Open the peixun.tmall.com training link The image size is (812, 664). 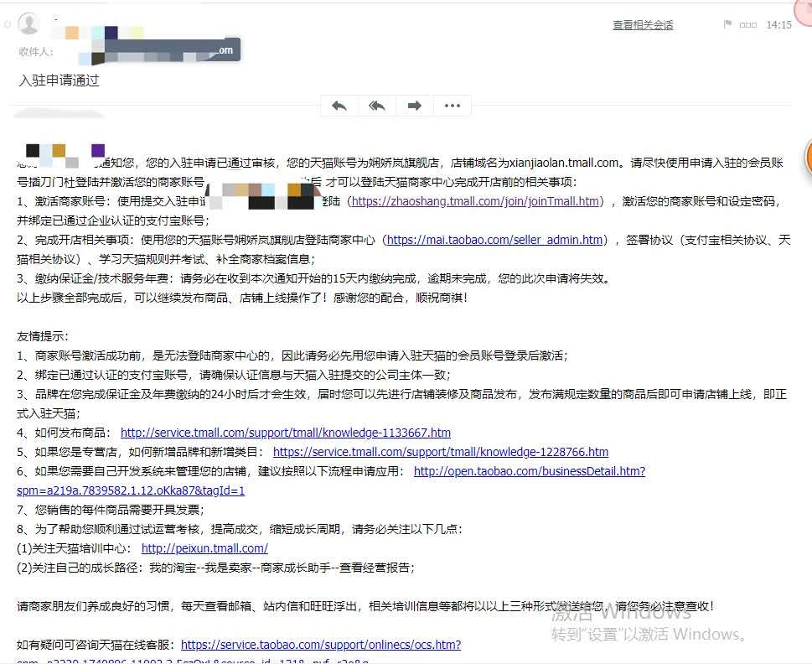[x=204, y=548]
